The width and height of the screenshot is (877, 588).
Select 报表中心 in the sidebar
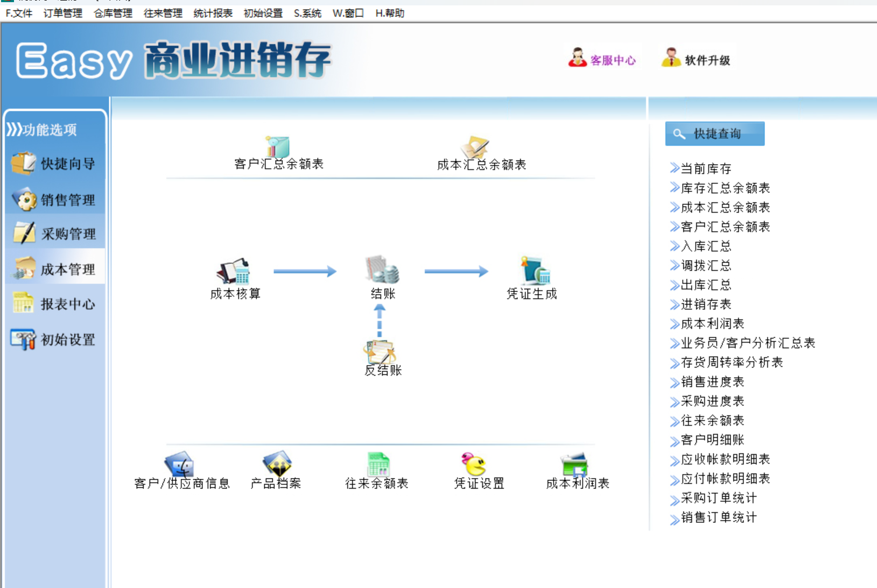(54, 304)
